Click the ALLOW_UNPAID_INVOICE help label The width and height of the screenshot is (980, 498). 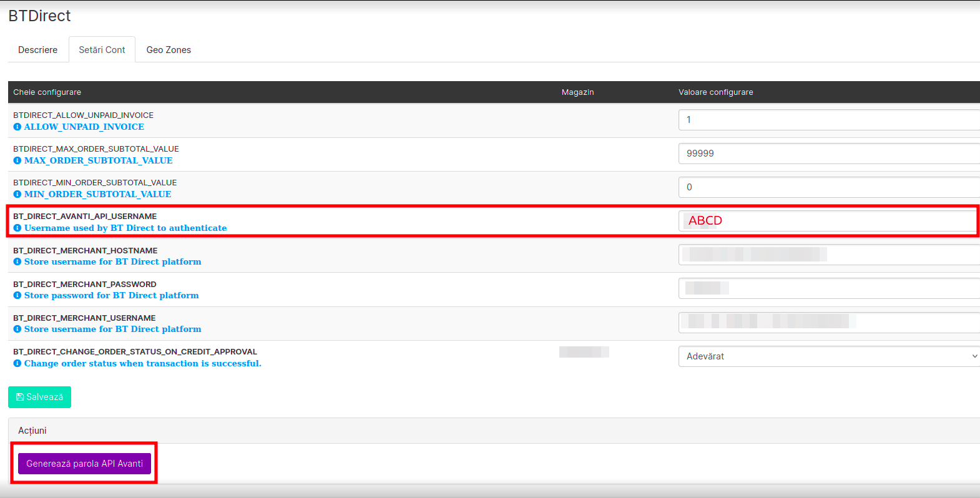coord(84,127)
